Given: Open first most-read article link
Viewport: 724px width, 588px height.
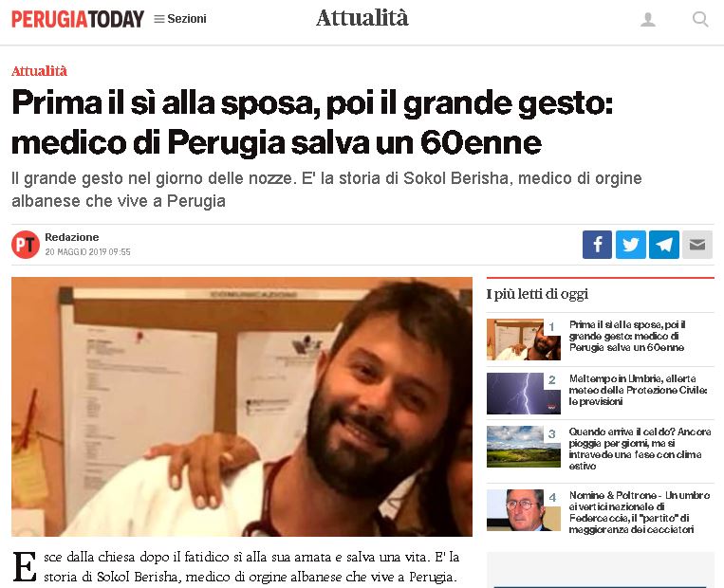Looking at the screenshot, I should (x=627, y=336).
